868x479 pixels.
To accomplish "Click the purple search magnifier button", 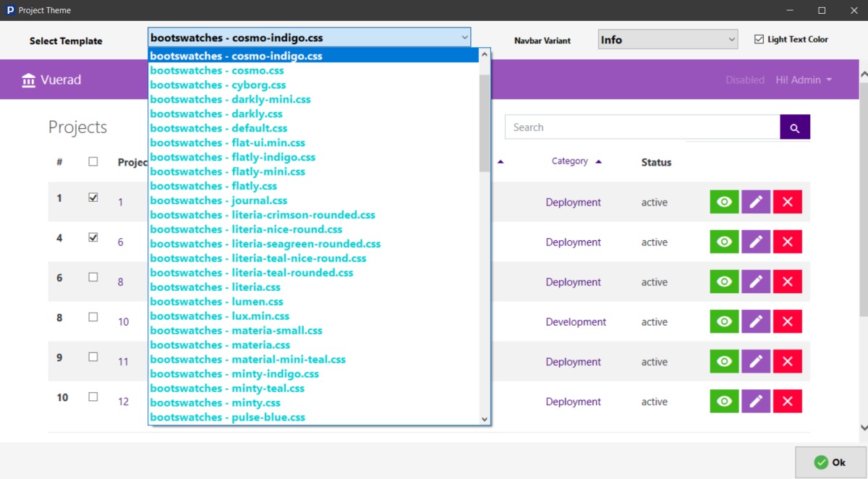I will (795, 127).
